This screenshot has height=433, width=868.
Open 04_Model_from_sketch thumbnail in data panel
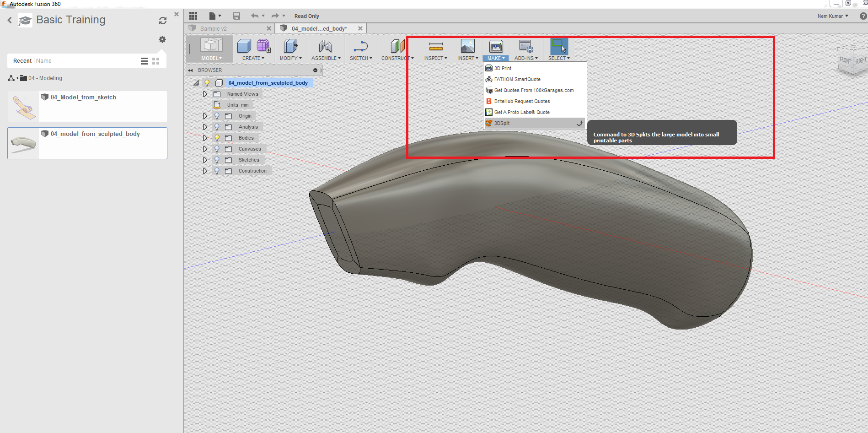click(24, 107)
